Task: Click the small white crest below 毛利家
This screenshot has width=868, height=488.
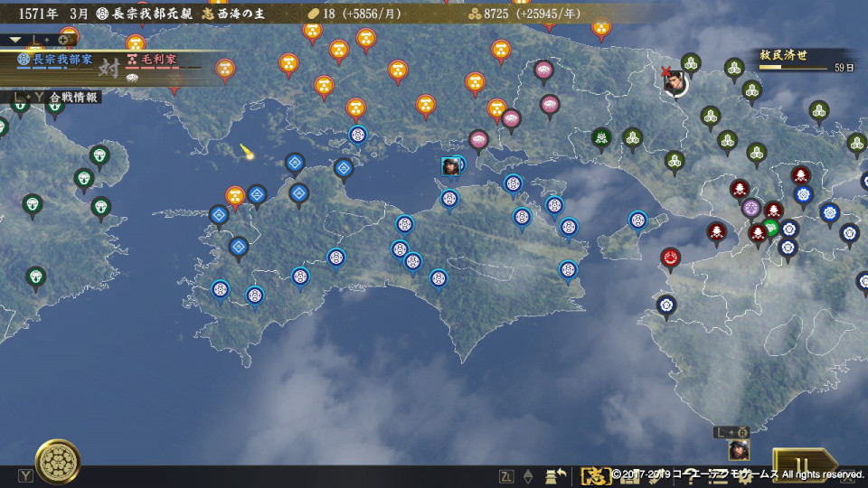Action: click(132, 78)
